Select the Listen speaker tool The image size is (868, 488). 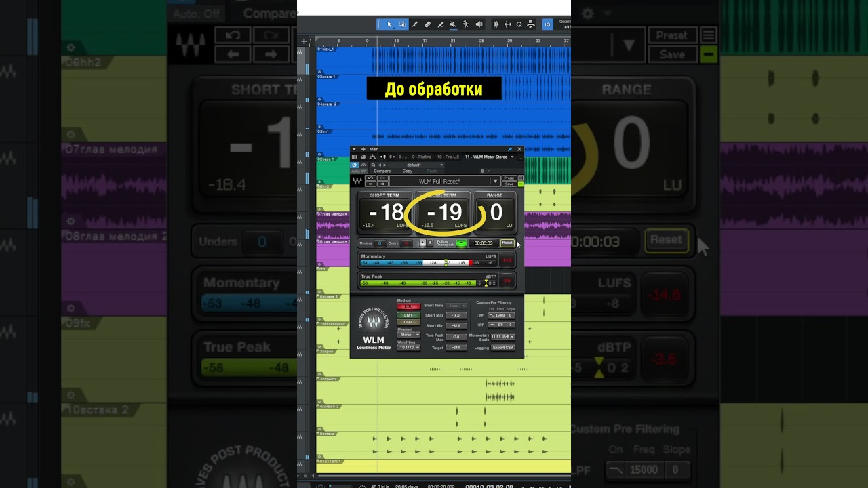[479, 24]
